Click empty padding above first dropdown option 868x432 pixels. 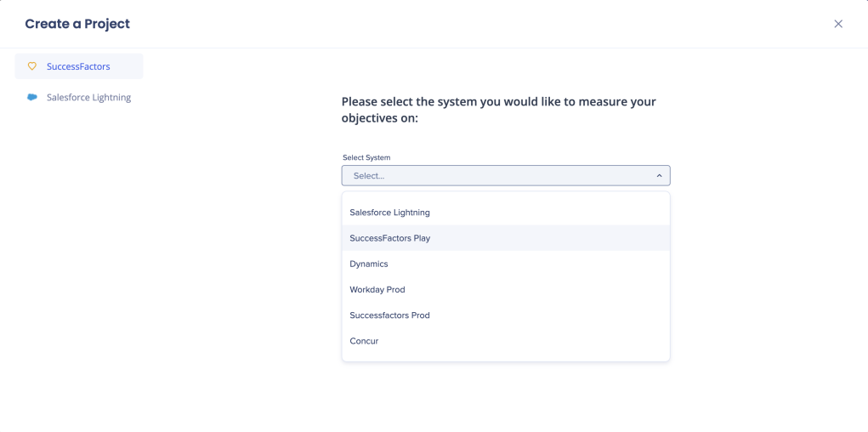point(505,196)
